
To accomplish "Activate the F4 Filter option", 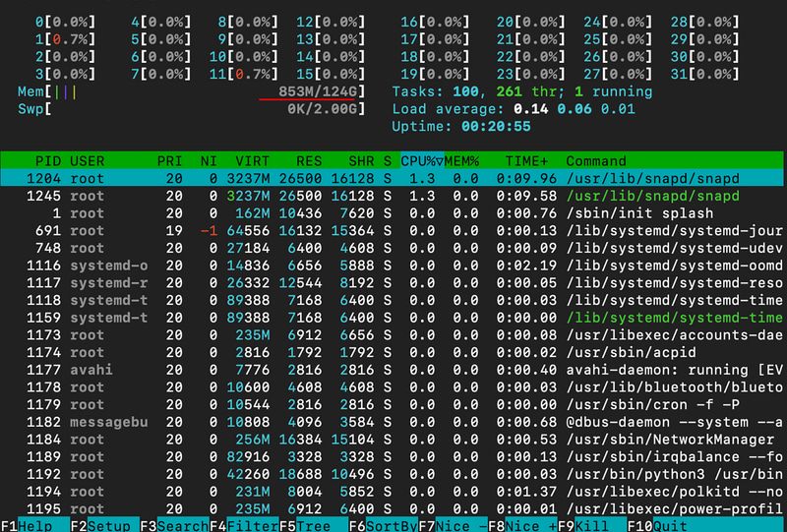I will tap(244, 525).
